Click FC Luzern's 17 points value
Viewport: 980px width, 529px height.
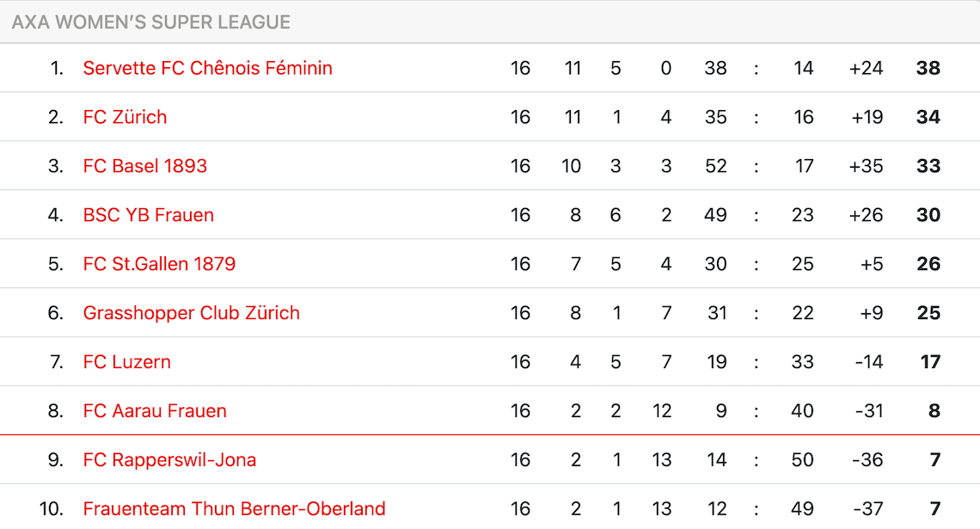coord(930,362)
